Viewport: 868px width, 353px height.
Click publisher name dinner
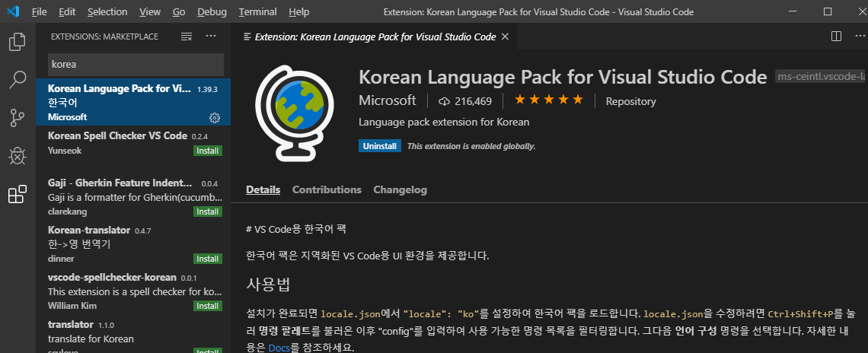61,259
